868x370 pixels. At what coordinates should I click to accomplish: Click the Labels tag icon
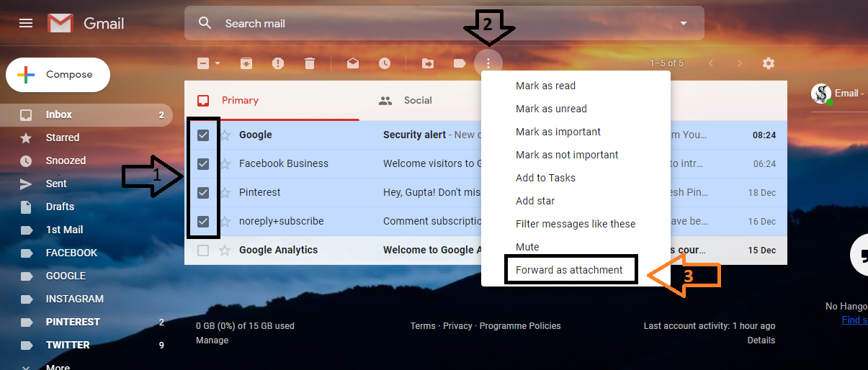point(460,63)
